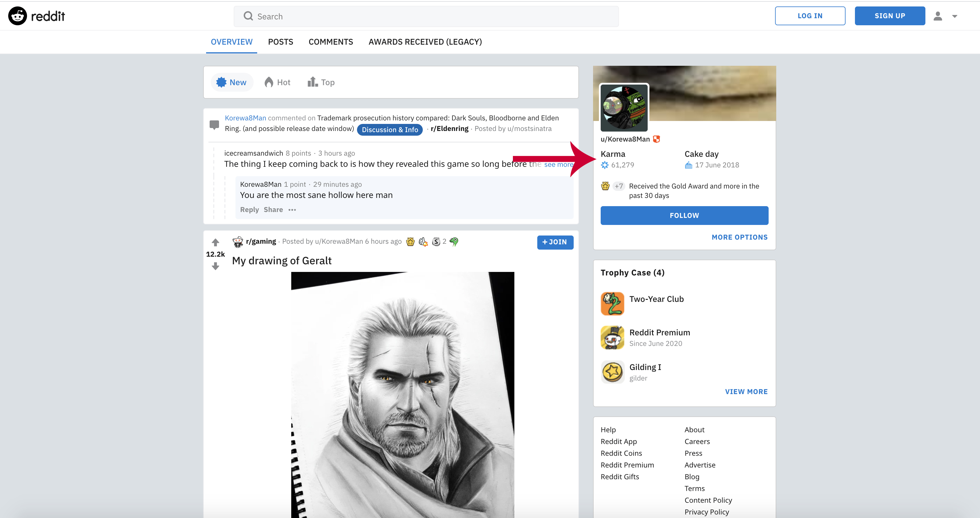
Task: Focus the Search input field
Action: click(x=426, y=16)
